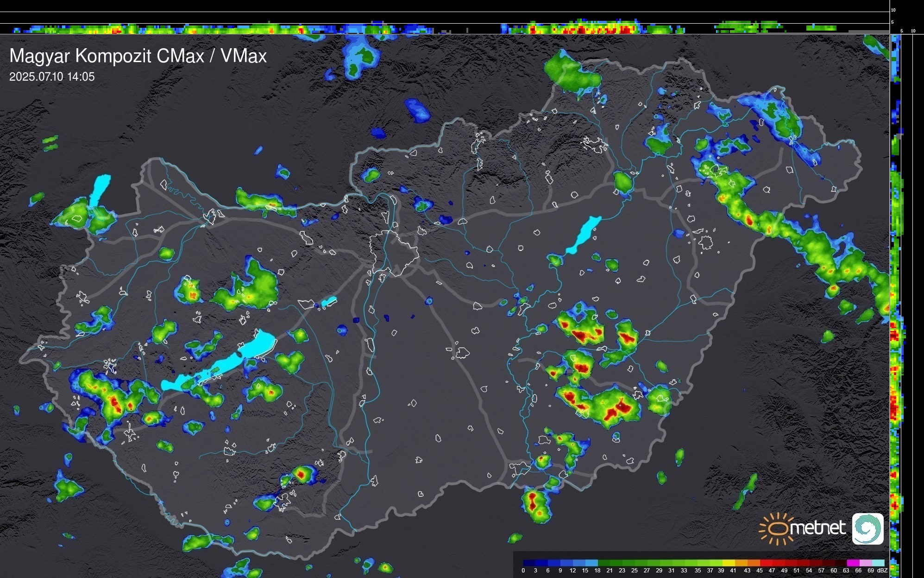Click the metnet text wordmark
The width and height of the screenshot is (924, 578).
817,528
